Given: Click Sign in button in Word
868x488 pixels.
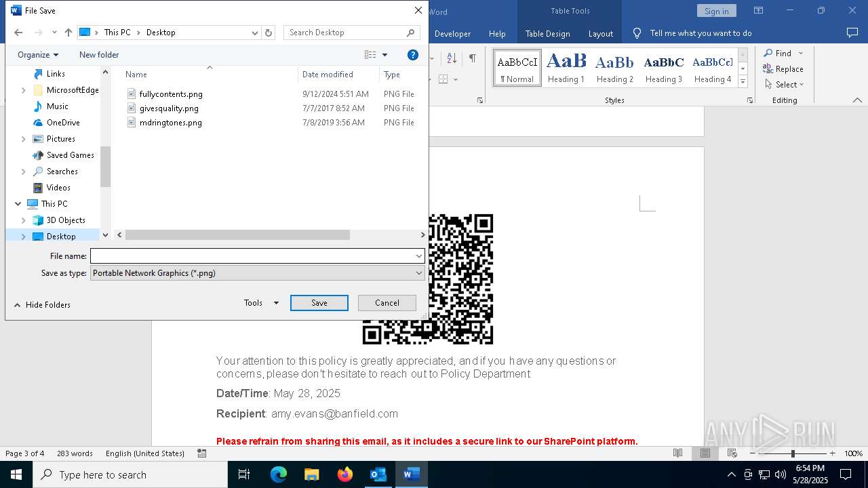Looking at the screenshot, I should [x=716, y=11].
